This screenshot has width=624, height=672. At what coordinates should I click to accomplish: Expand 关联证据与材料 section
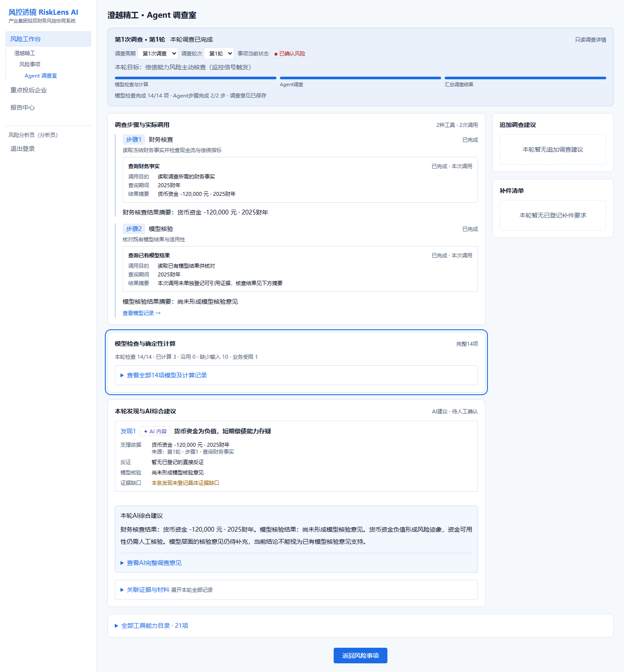[x=296, y=590]
